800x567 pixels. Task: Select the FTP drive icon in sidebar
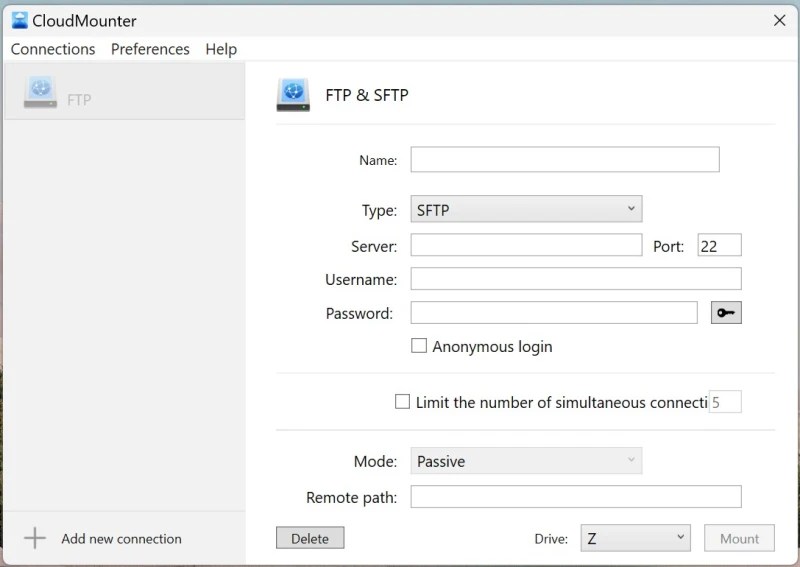[x=40, y=92]
